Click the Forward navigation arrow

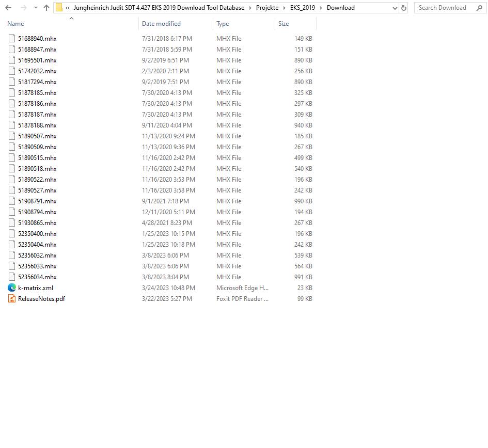[x=24, y=8]
